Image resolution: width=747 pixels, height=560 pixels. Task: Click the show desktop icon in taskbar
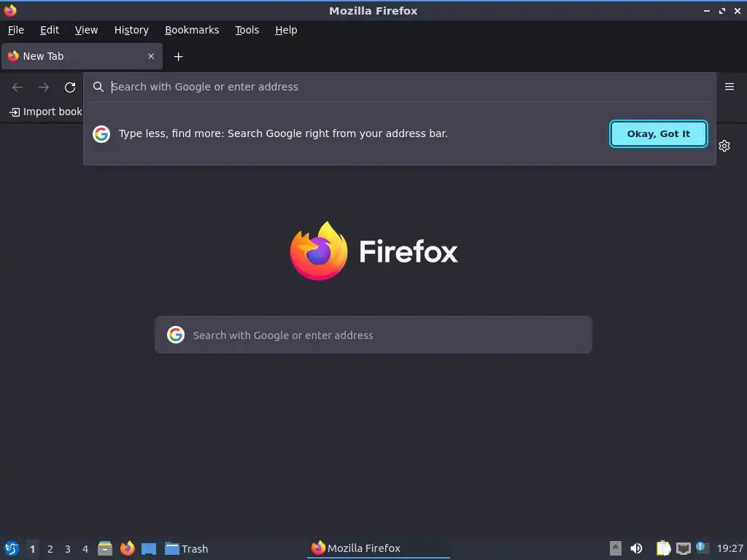pyautogui.click(x=149, y=548)
